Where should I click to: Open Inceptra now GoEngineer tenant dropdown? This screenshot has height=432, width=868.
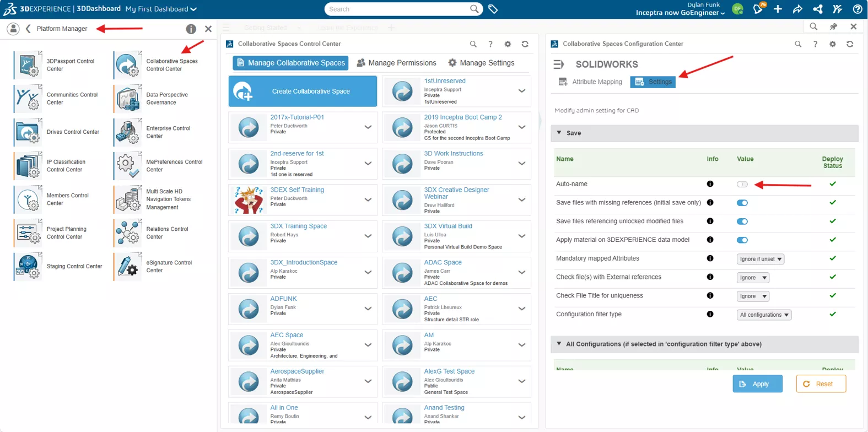point(680,13)
